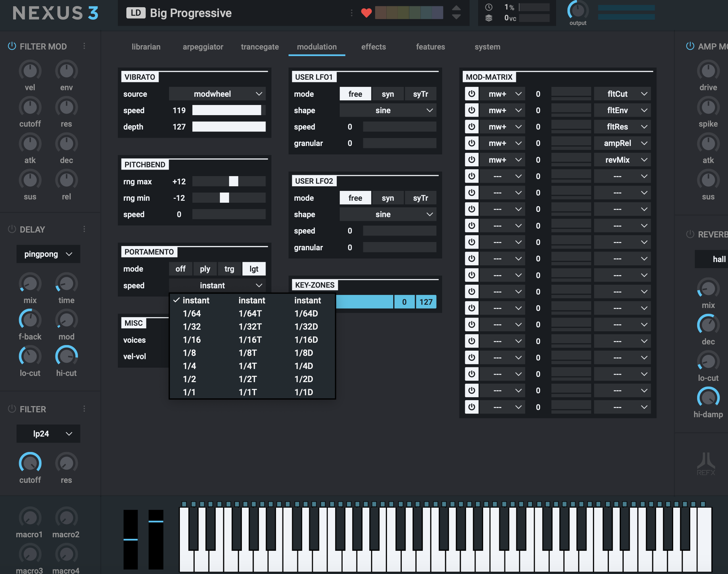Open USER LFO1 shape sine dropdown

coord(388,110)
